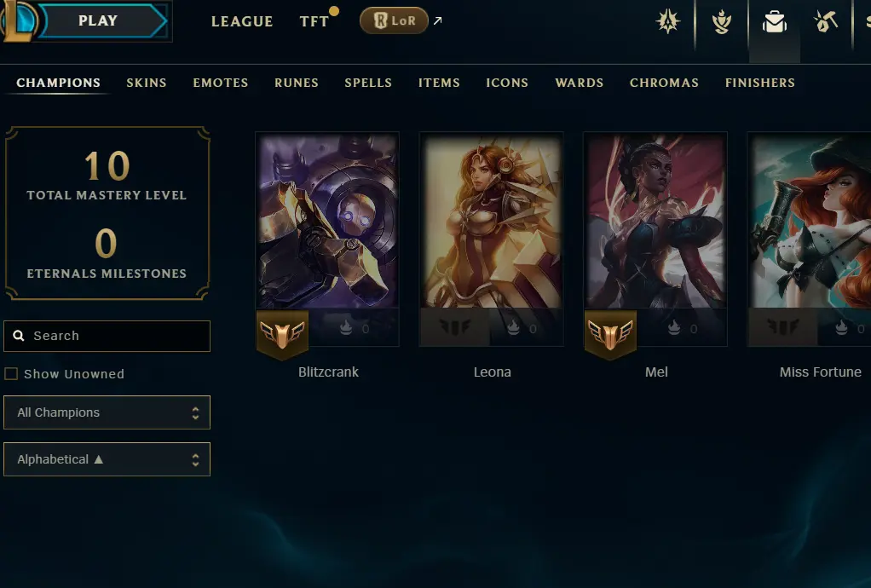Click the search magnifier icon

pyautogui.click(x=19, y=336)
